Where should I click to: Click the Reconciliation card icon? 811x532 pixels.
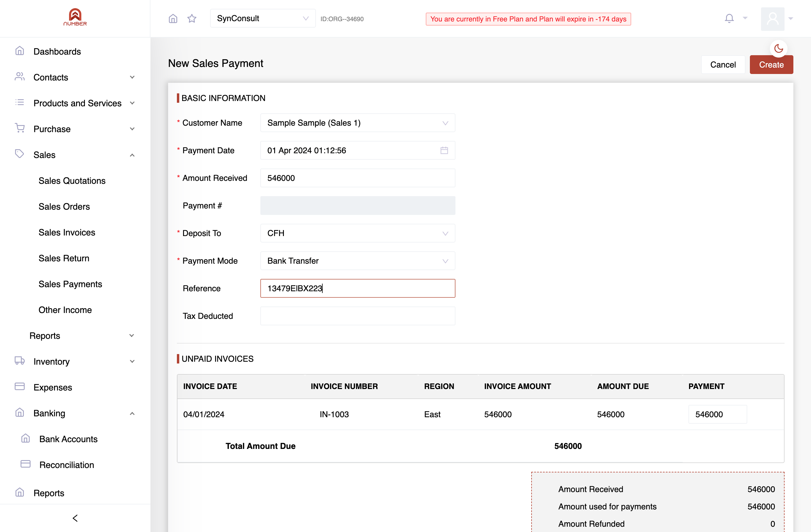pos(26,464)
